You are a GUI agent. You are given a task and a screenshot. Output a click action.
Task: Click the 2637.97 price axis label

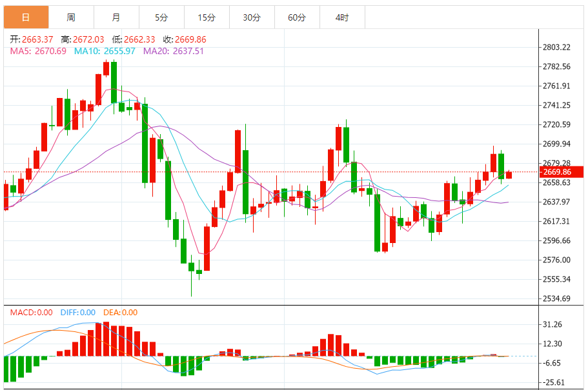556,202
